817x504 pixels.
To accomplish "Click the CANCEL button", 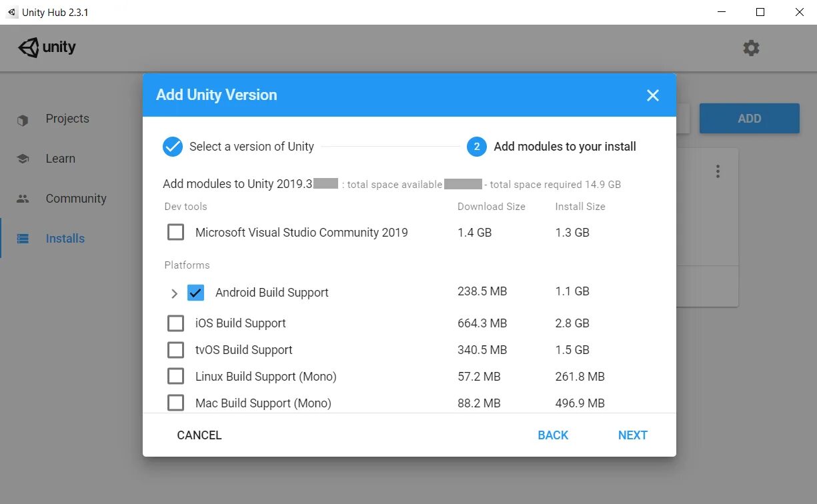I will pyautogui.click(x=199, y=435).
